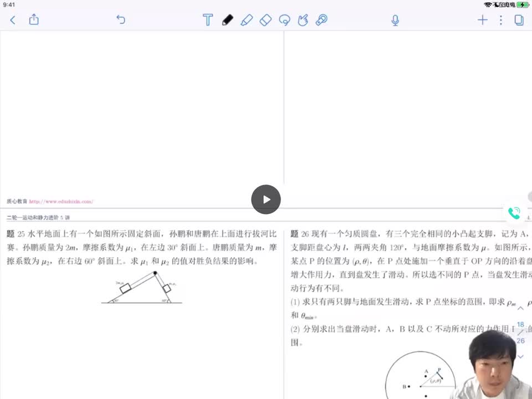The width and height of the screenshot is (532, 399).
Task: Click the '二轮一运动和静力进阶 5 讲' header text
Action: pyautogui.click(x=38, y=217)
